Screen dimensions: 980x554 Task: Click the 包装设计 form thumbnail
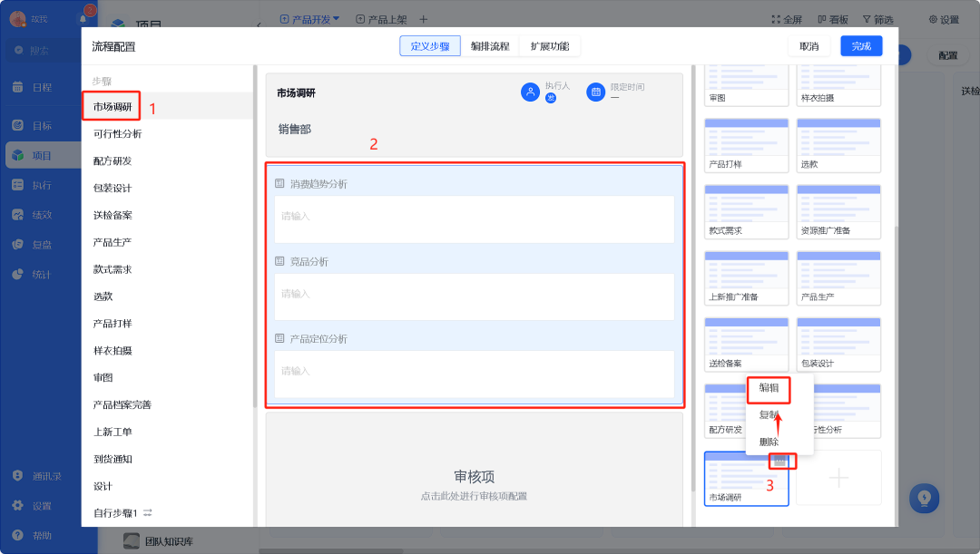pyautogui.click(x=838, y=345)
